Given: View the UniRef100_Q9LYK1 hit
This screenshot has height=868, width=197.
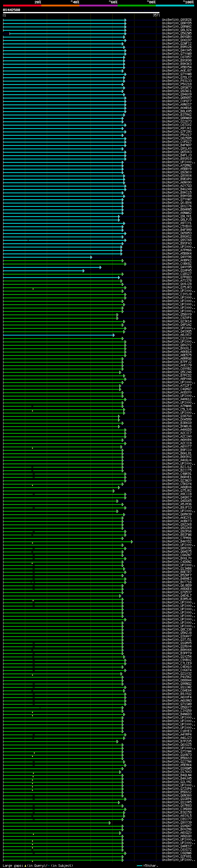Looking at the screenshot, I should (177, 216).
